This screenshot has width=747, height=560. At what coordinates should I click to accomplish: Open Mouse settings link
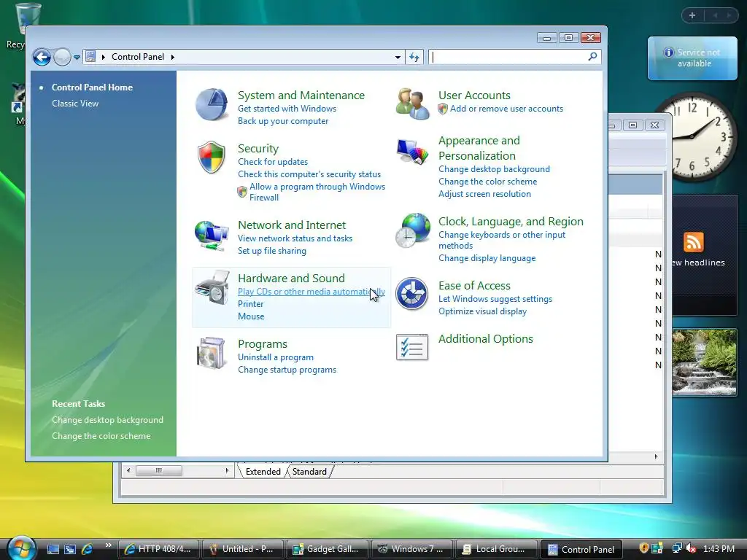coord(251,316)
